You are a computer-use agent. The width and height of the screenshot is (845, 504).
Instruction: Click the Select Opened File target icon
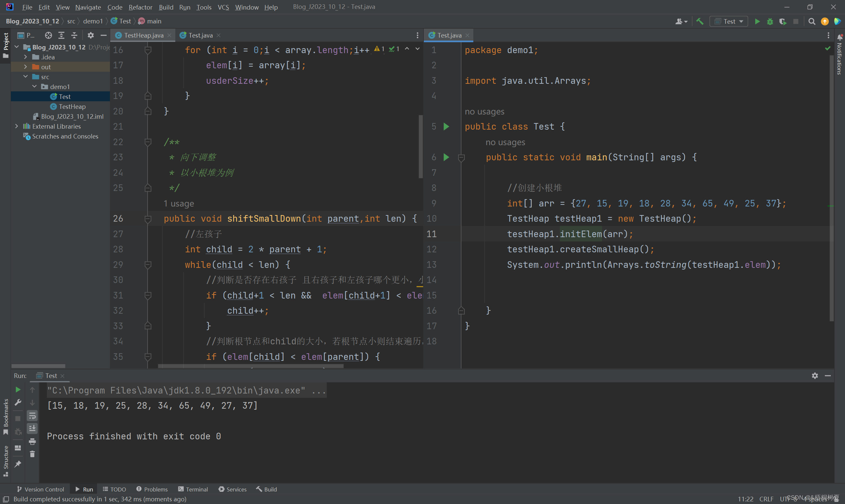pyautogui.click(x=48, y=35)
